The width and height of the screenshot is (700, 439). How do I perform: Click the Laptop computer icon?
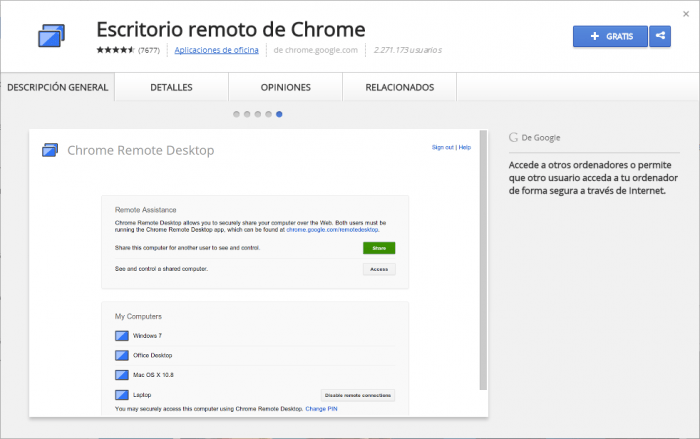pyautogui.click(x=122, y=395)
